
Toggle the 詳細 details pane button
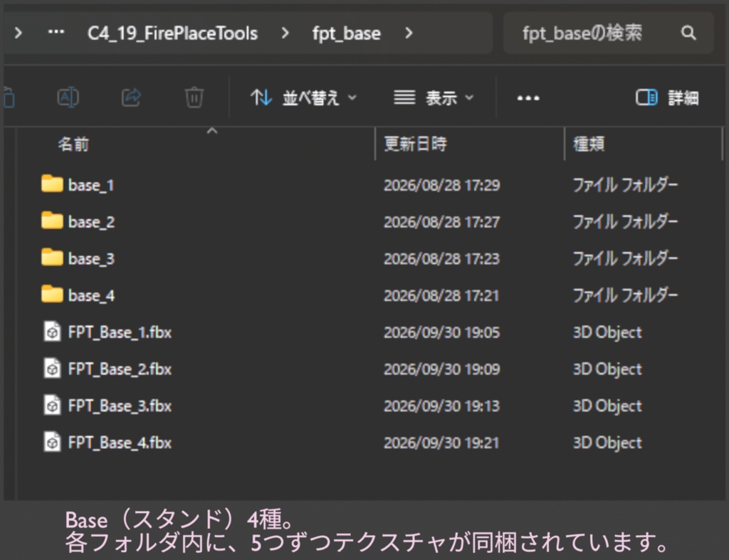click(x=667, y=97)
